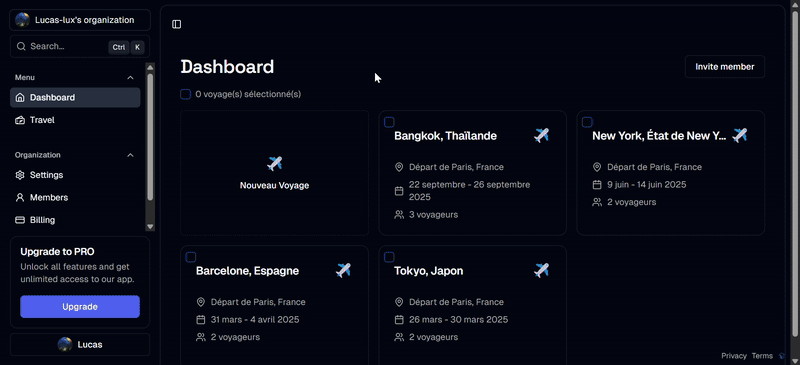The height and width of the screenshot is (365, 800).
Task: Check the Barcelone, Espagne trip checkbox
Action: click(191, 257)
